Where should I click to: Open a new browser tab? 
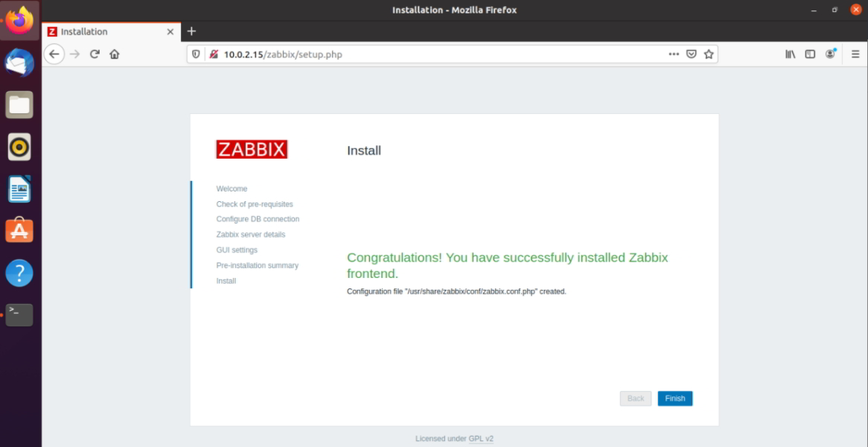click(191, 31)
